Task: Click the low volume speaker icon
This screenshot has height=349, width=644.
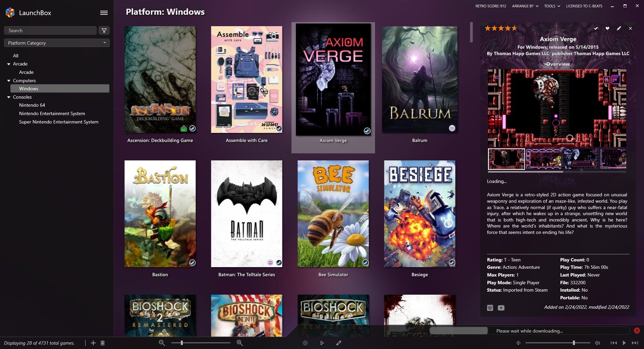Action: tap(519, 343)
